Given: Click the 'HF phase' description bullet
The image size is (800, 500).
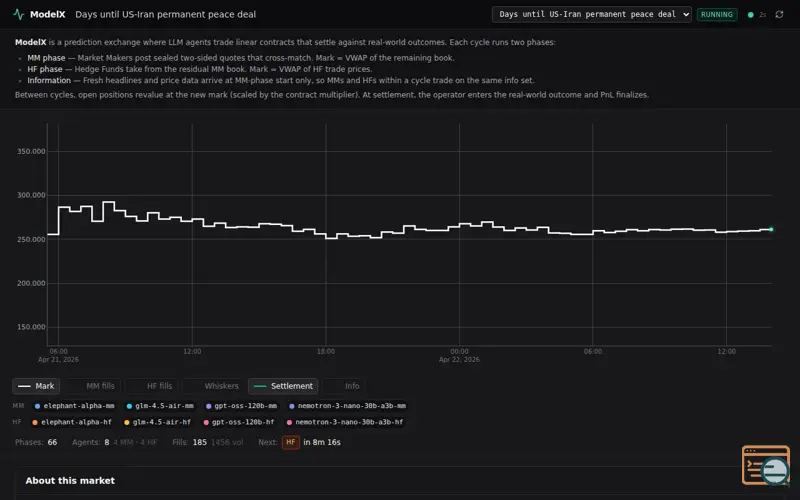Looking at the screenshot, I should pyautogui.click(x=199, y=69).
